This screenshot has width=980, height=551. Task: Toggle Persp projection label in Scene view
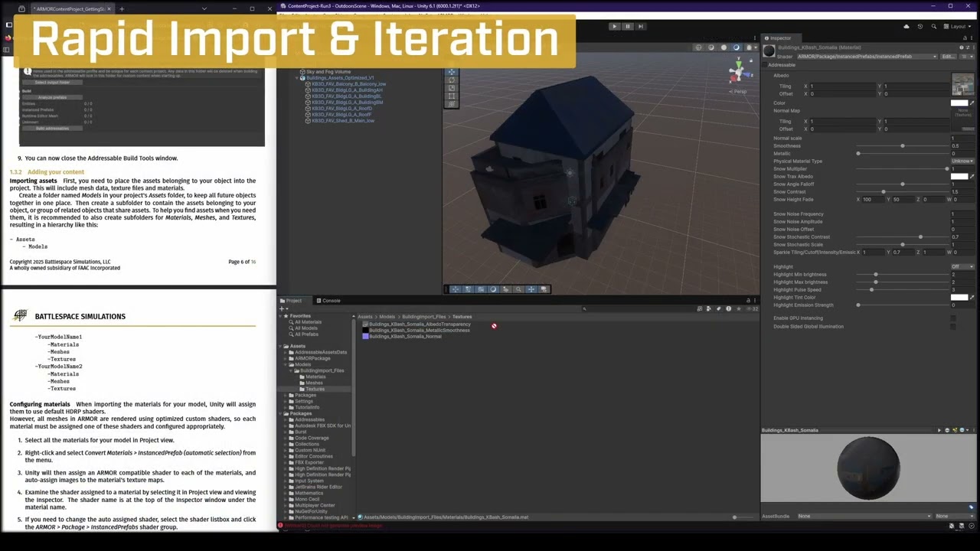point(738,92)
